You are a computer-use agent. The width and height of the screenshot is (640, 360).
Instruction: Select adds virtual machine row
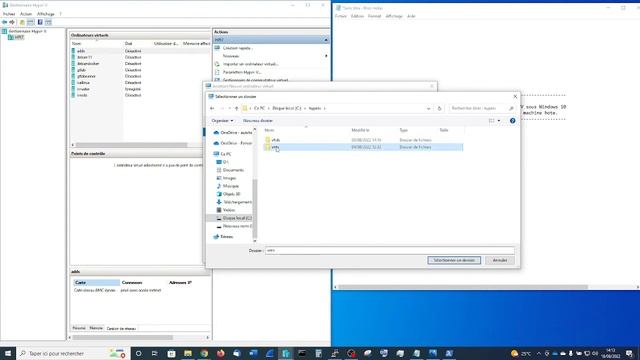(140, 51)
